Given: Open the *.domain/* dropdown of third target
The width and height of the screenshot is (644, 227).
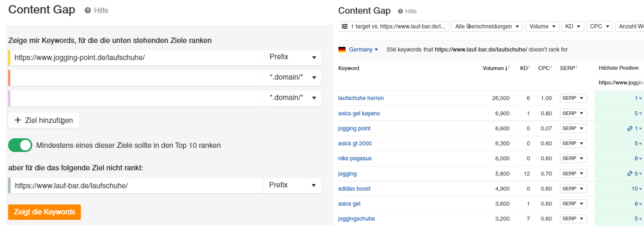Looking at the screenshot, I should click(x=293, y=98).
